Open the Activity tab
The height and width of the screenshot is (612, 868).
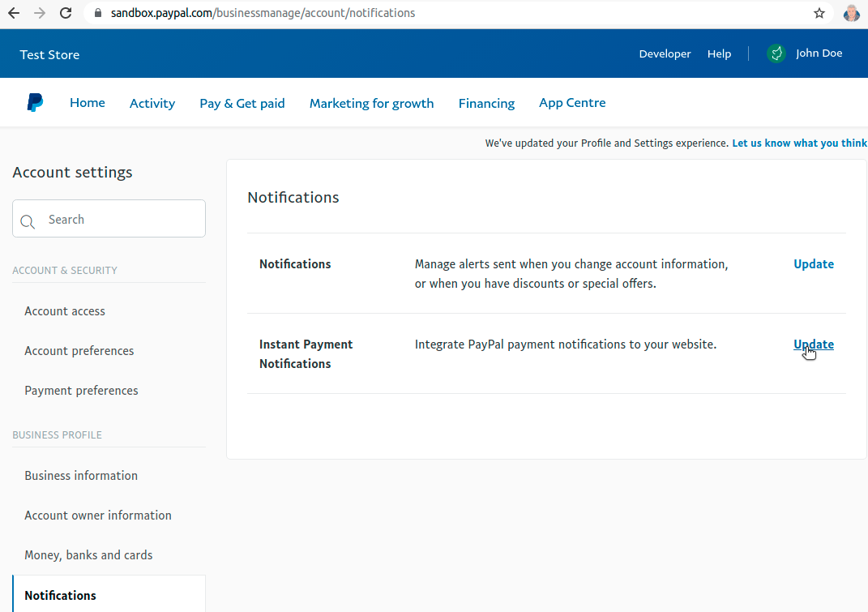click(152, 104)
